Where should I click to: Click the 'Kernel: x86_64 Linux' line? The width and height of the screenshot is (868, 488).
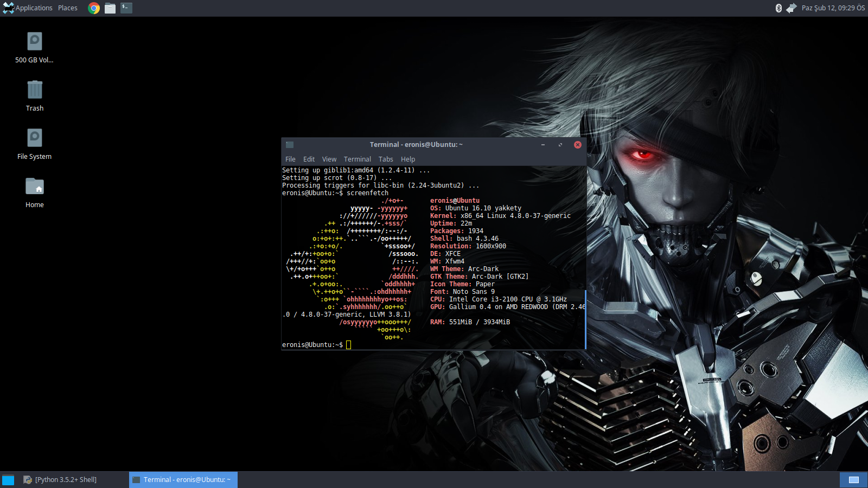point(500,216)
